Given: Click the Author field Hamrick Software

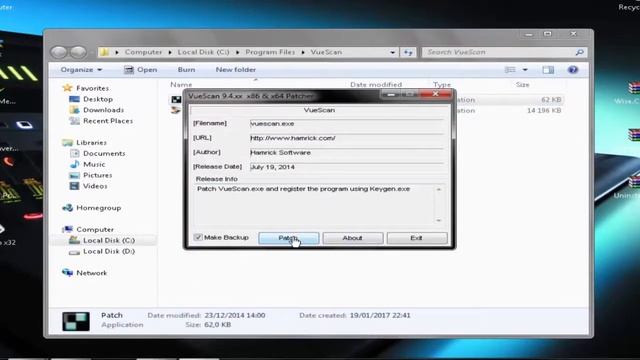Looking at the screenshot, I should (x=347, y=153).
